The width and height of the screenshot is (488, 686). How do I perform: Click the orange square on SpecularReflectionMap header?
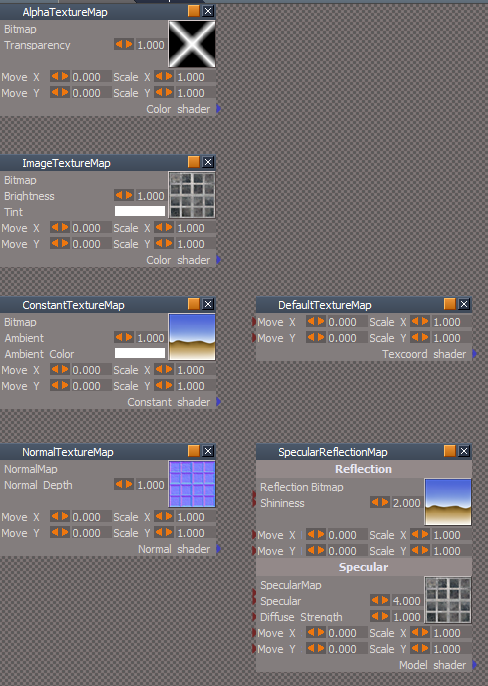449,451
